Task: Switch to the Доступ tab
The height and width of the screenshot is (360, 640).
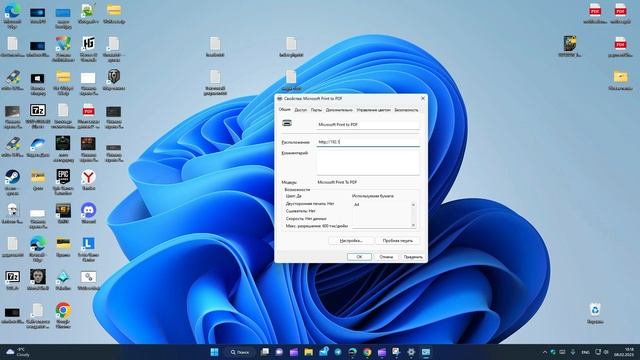Action: [300, 110]
